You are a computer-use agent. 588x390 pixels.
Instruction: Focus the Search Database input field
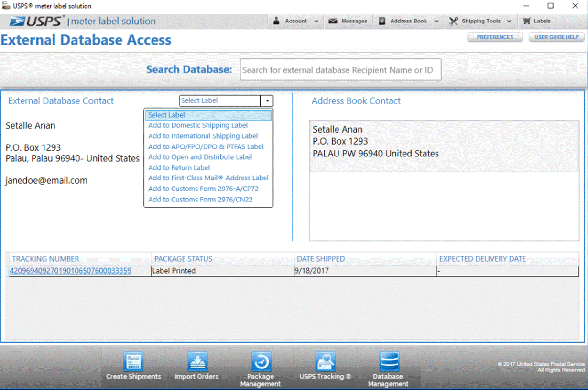click(340, 70)
